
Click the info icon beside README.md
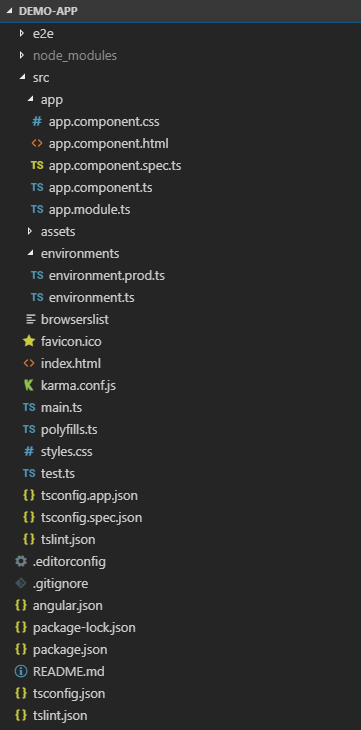tap(21, 671)
